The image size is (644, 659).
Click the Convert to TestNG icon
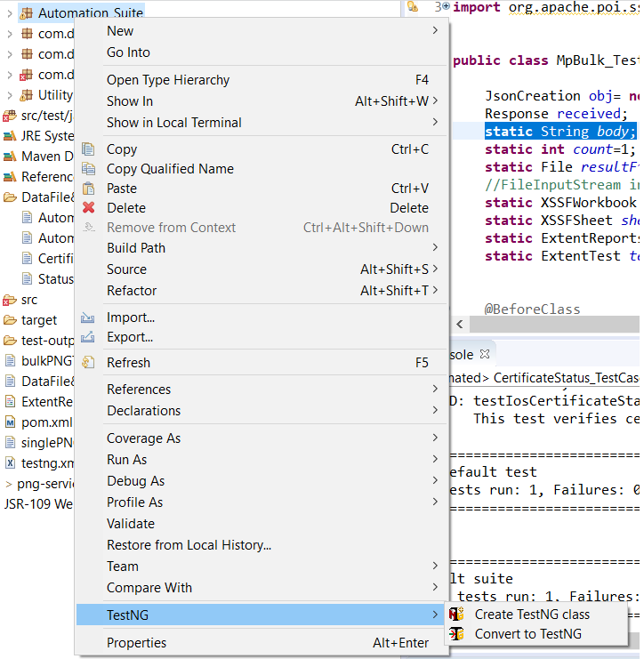coord(456,634)
